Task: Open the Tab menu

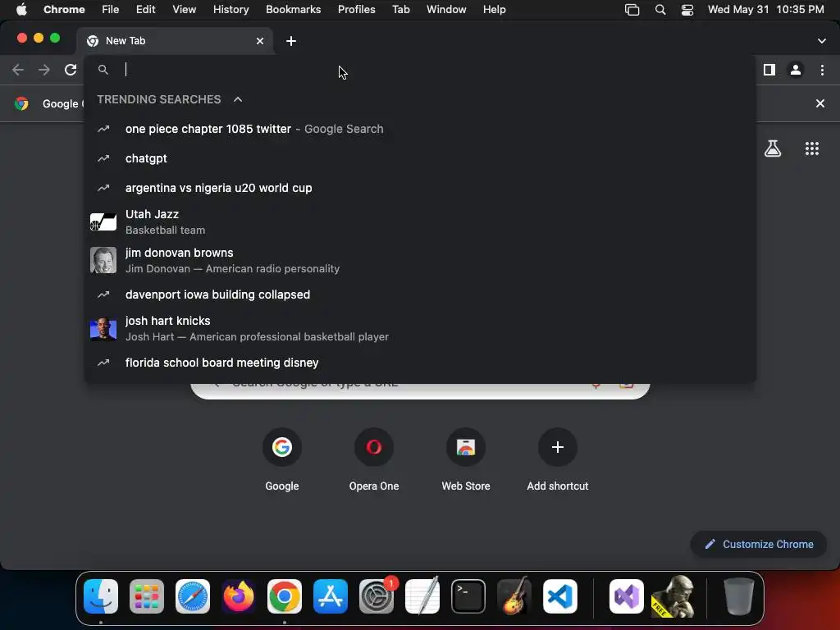Action: tap(400, 10)
